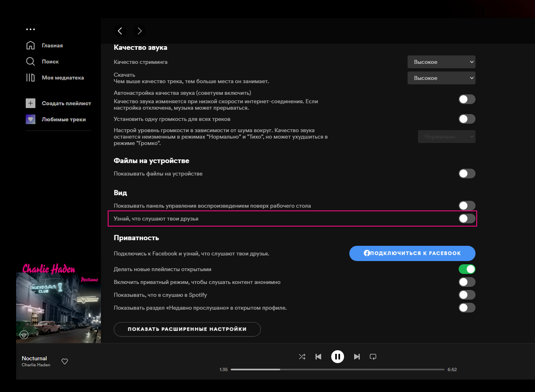Image resolution: width=535 pixels, height=392 pixels.
Task: Toggle Показывать, что я слушаю в Spotify
Action: 467,295
